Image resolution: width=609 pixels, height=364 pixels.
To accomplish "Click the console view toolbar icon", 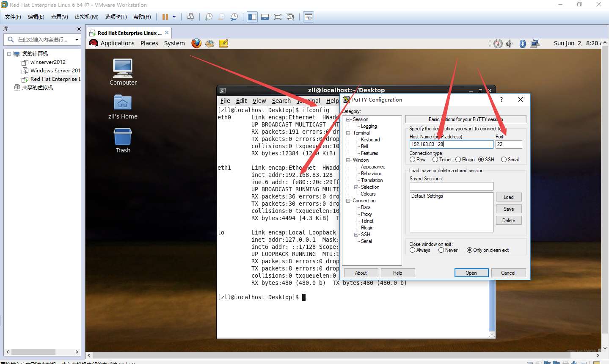I will (309, 17).
